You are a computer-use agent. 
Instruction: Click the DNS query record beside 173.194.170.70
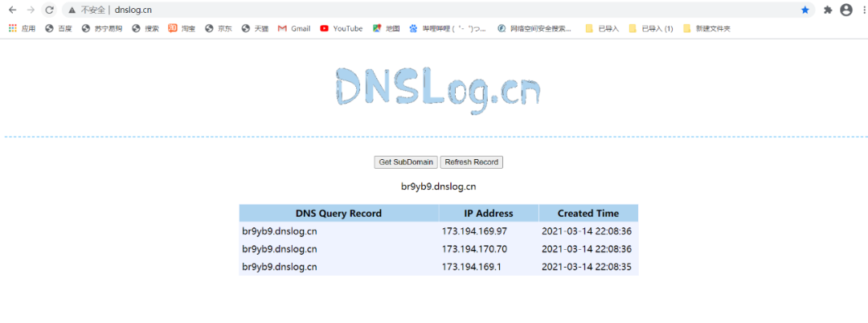click(280, 249)
